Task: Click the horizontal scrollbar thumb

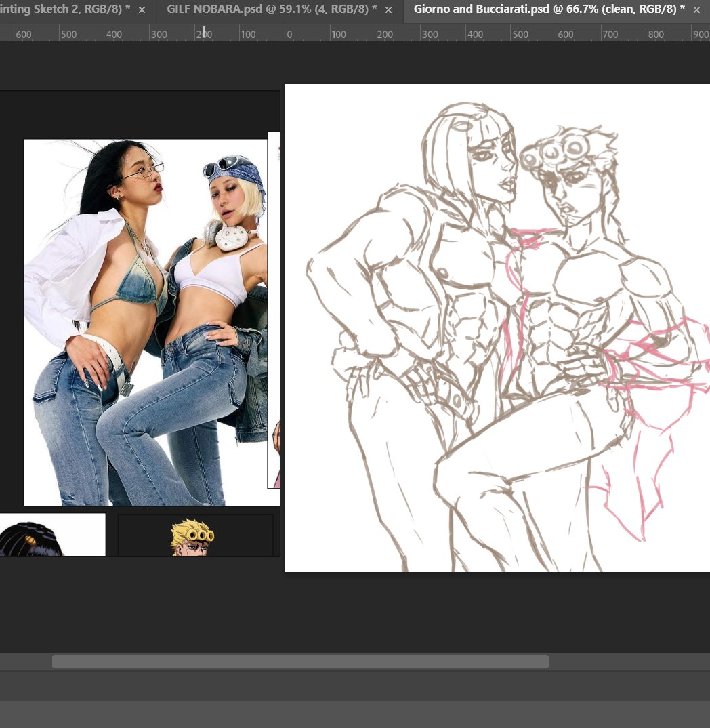Action: point(300,662)
